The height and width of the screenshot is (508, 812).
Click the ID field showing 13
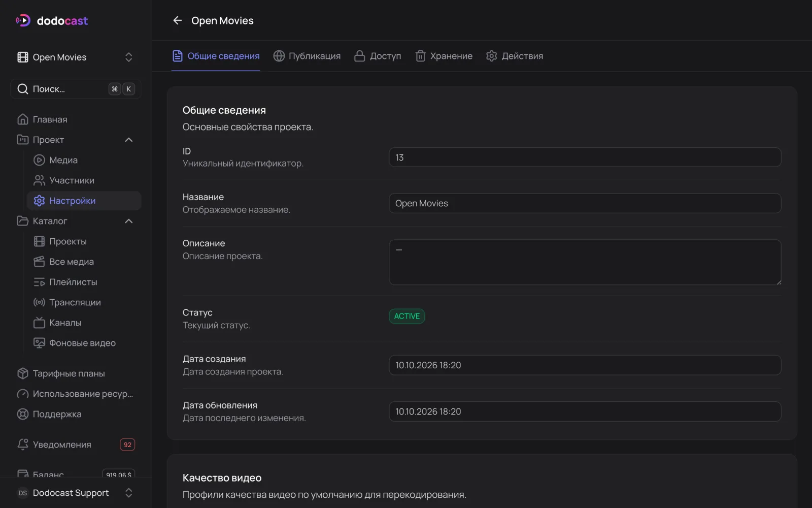click(585, 157)
